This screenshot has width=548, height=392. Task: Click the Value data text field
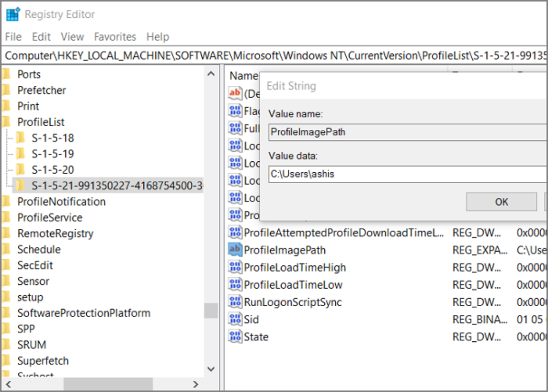(x=406, y=174)
